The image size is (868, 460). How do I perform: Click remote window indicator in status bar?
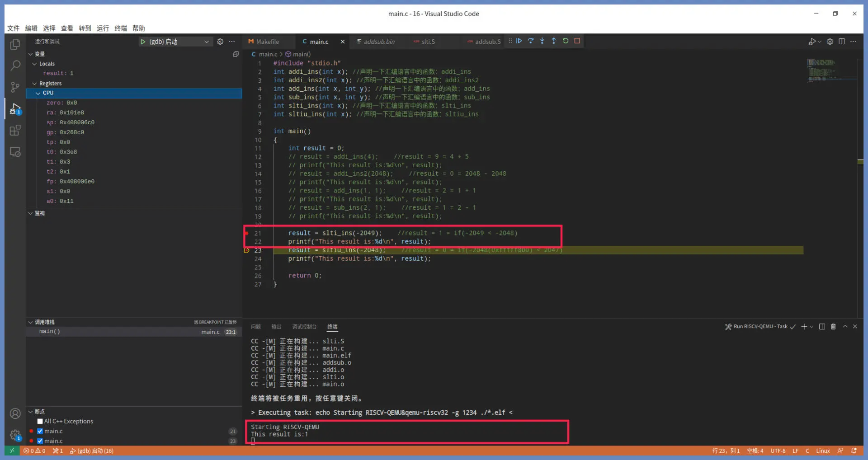click(x=12, y=451)
